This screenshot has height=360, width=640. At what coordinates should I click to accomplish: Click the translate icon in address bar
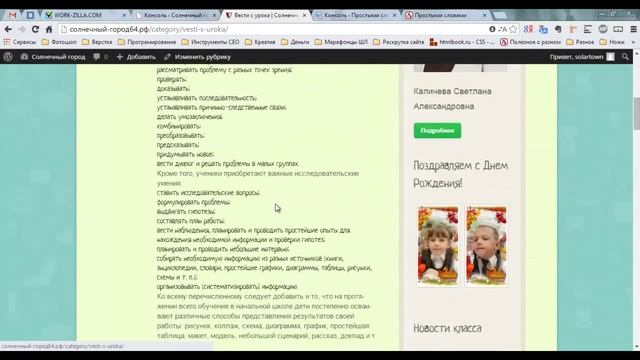(502, 29)
